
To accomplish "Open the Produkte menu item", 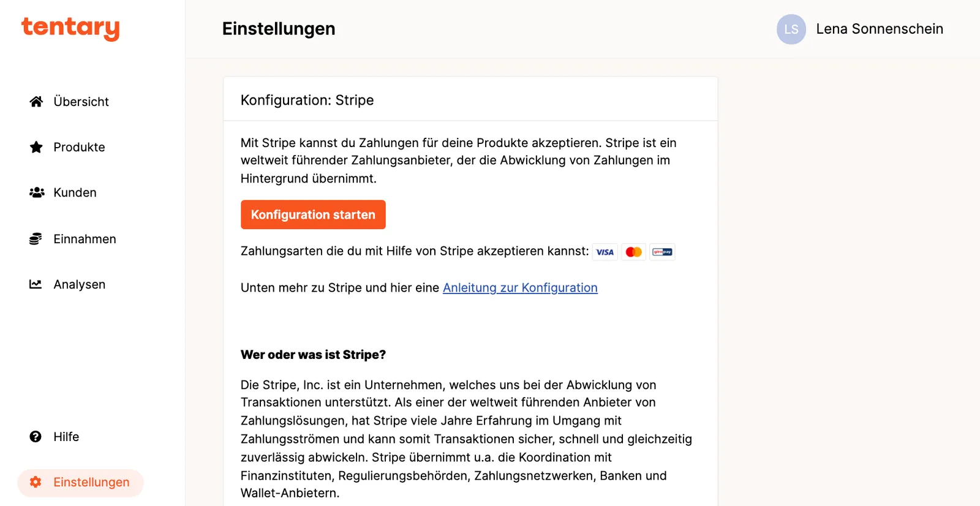I will [79, 147].
